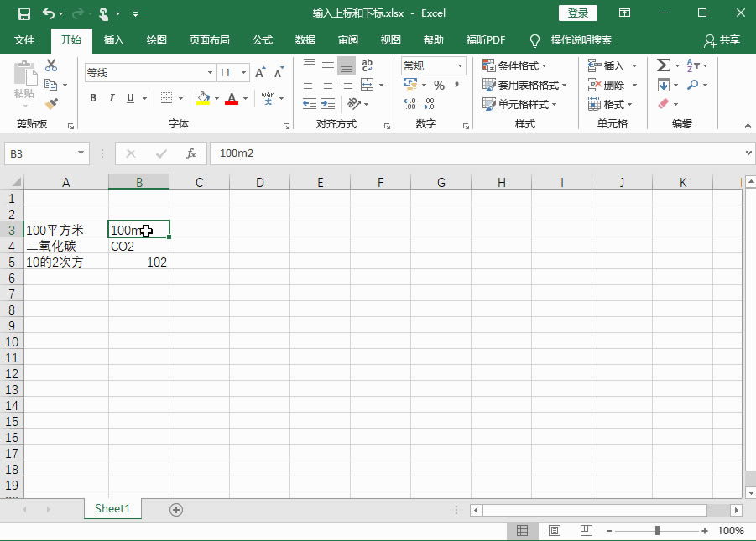This screenshot has height=541, width=756.
Task: Click the Undo arrow icon
Action: click(48, 13)
